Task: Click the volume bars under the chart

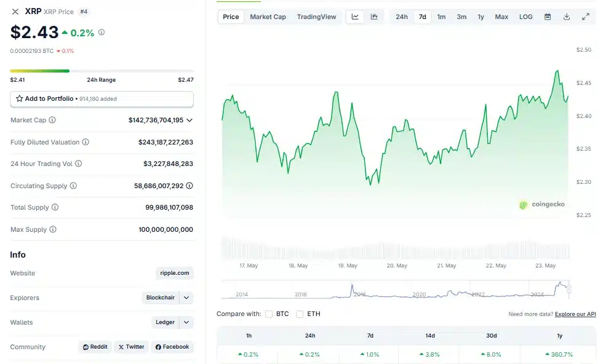Action: tap(396, 249)
